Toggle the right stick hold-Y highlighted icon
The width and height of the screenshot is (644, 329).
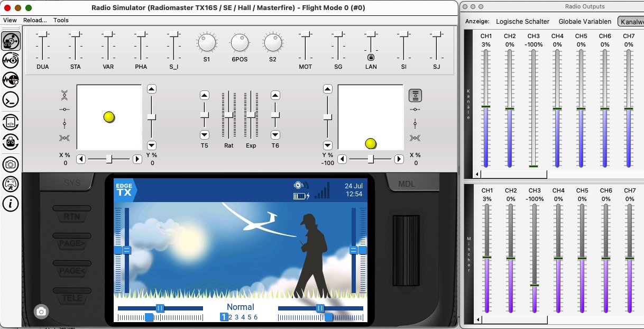click(x=415, y=96)
